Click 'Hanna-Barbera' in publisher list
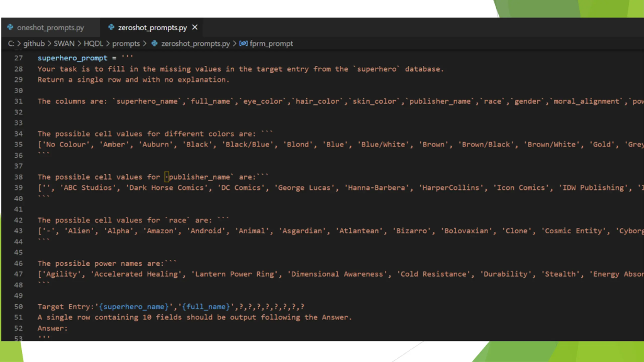644x362 pixels. 376,188
